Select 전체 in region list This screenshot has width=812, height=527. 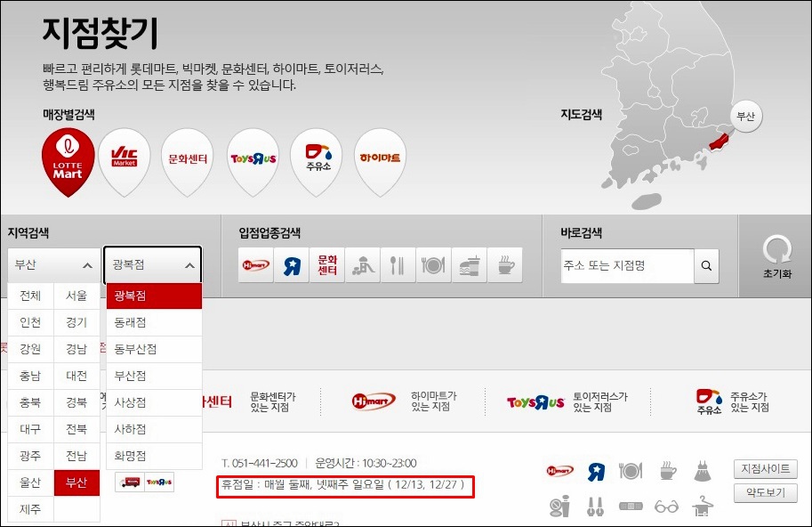click(x=30, y=296)
